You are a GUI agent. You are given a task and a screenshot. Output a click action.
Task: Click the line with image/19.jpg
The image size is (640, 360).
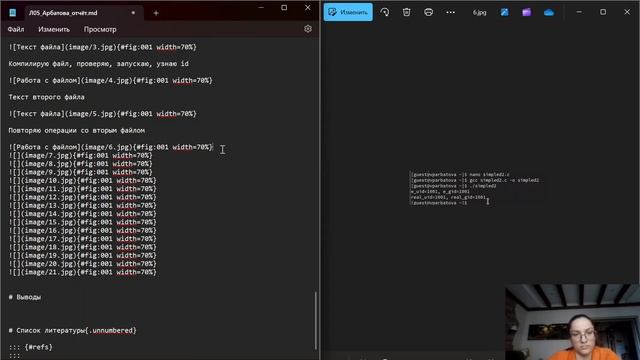82,256
